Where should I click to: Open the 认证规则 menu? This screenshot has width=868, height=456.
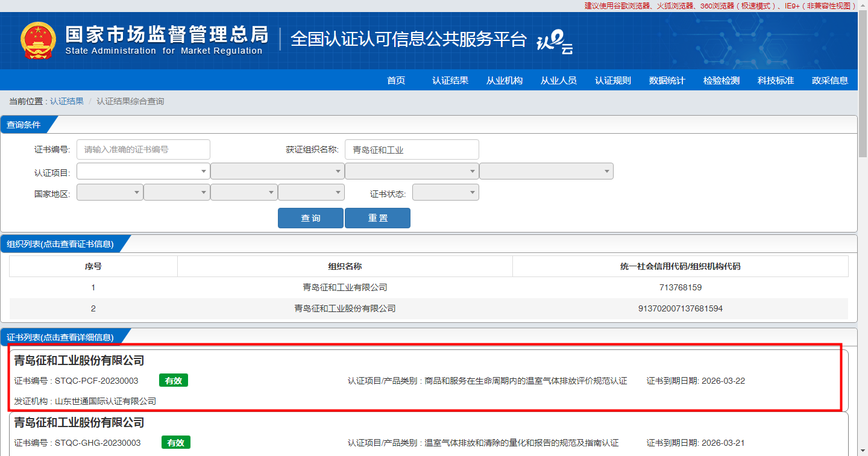click(x=612, y=80)
